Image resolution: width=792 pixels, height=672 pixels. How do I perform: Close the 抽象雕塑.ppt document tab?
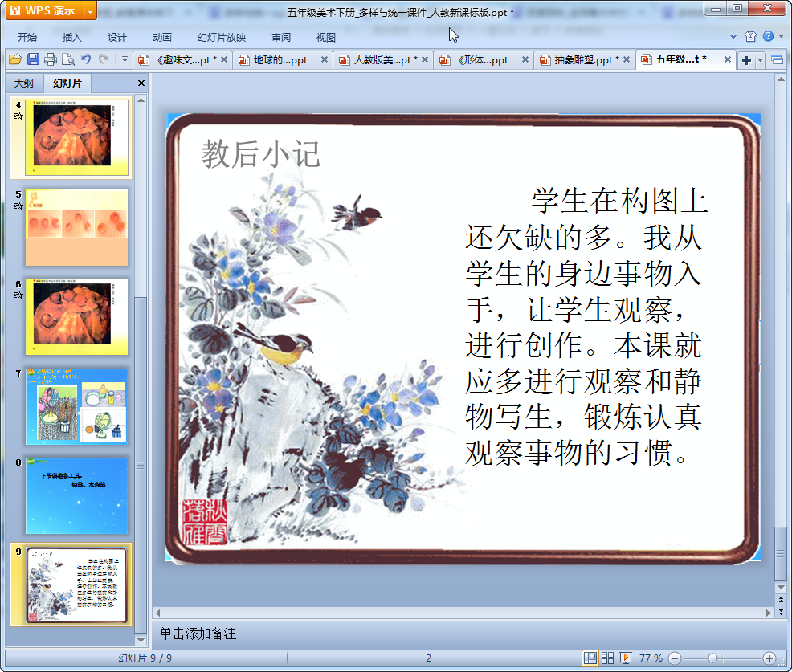click(627, 59)
